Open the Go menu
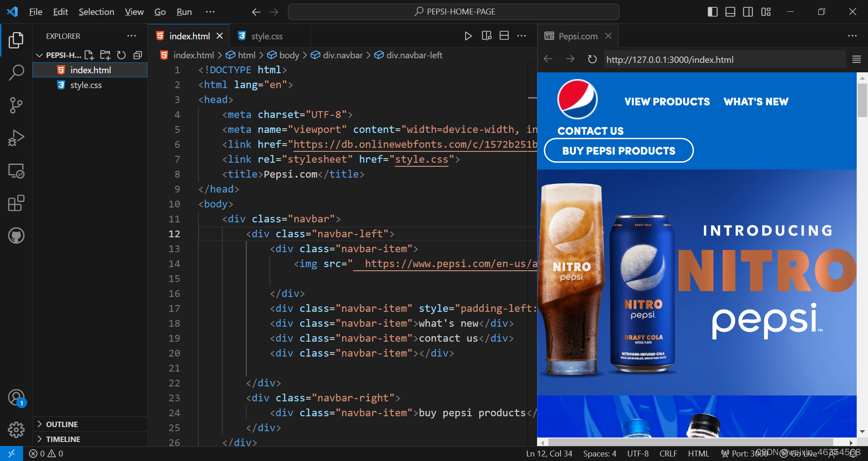 click(160, 12)
